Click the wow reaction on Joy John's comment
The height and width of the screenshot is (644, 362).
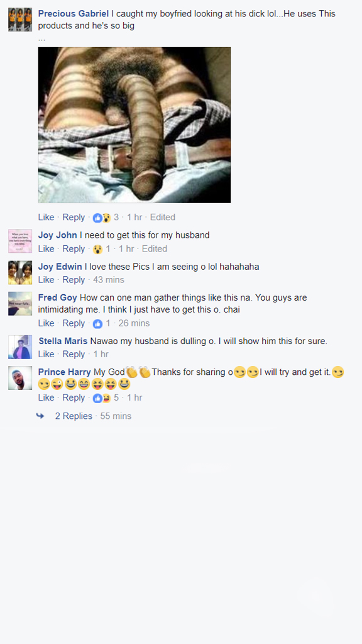97,249
